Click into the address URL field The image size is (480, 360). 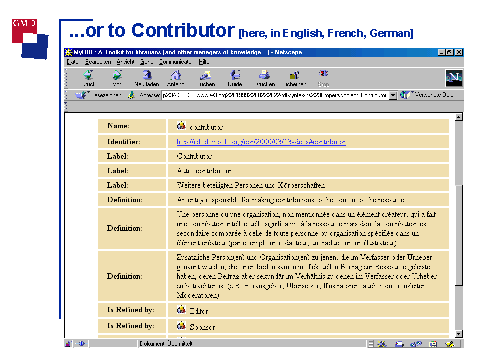coord(275,95)
